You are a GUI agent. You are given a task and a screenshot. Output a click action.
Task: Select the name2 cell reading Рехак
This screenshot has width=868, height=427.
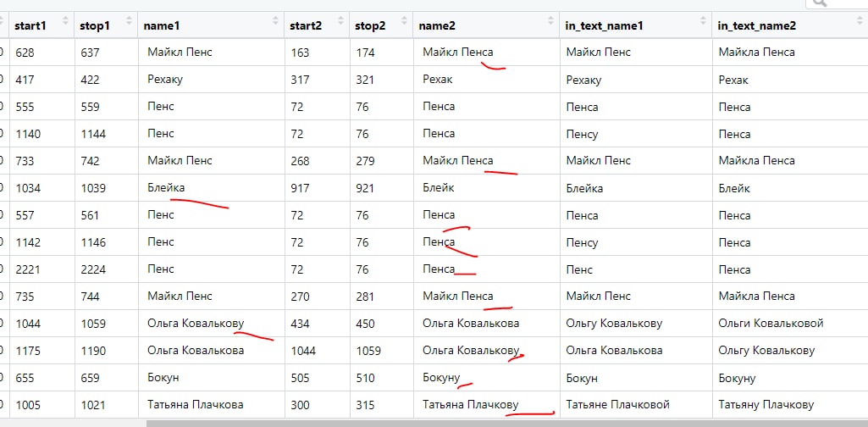(x=438, y=80)
